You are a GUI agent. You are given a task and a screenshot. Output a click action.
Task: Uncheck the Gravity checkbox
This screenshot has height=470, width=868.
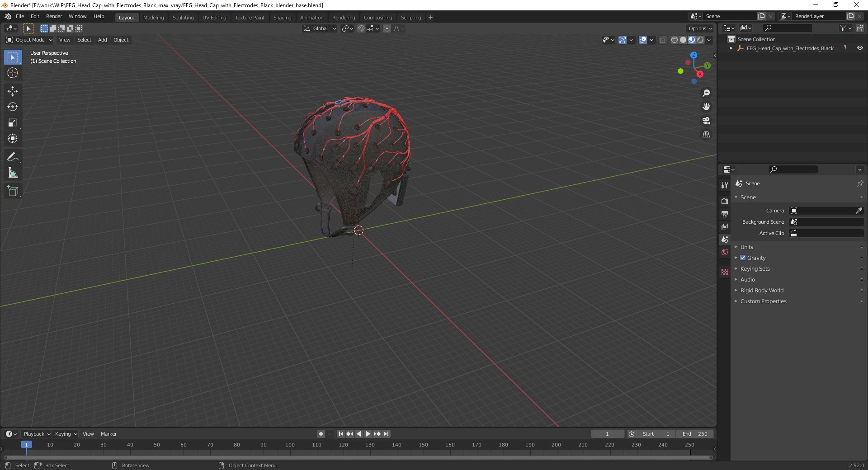(x=743, y=258)
